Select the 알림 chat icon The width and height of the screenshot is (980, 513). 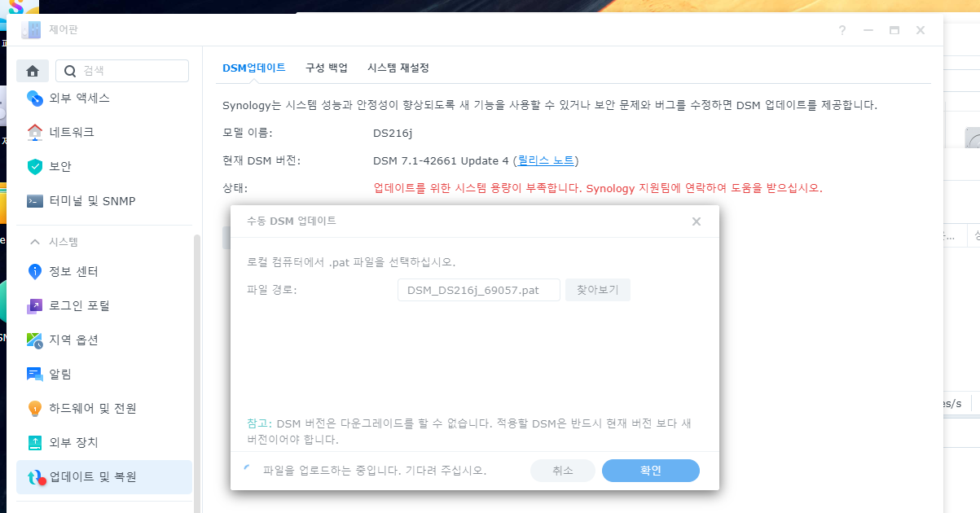[35, 374]
